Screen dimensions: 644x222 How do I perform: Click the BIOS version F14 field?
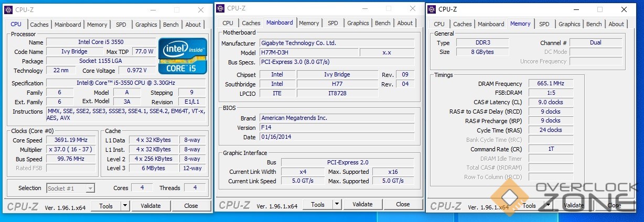[337, 128]
